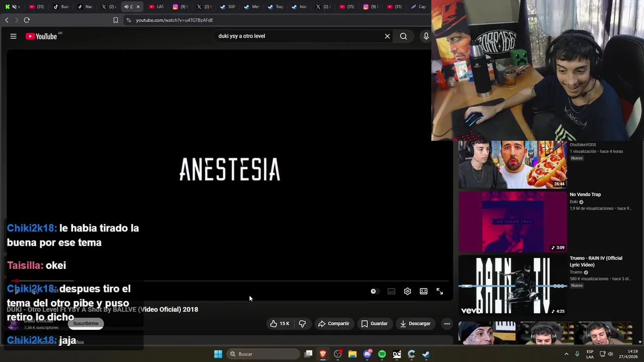Open player settings gear

408,291
